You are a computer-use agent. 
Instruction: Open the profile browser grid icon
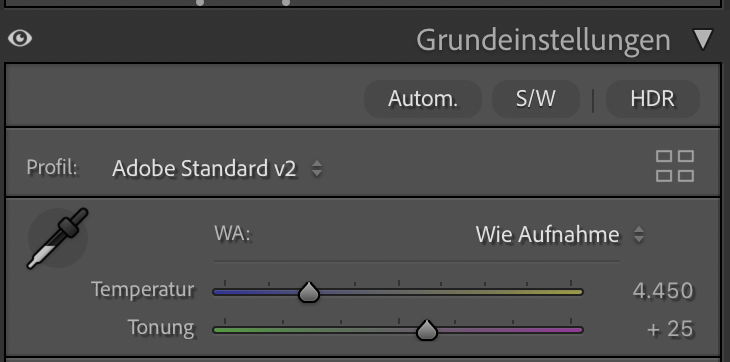pyautogui.click(x=675, y=166)
